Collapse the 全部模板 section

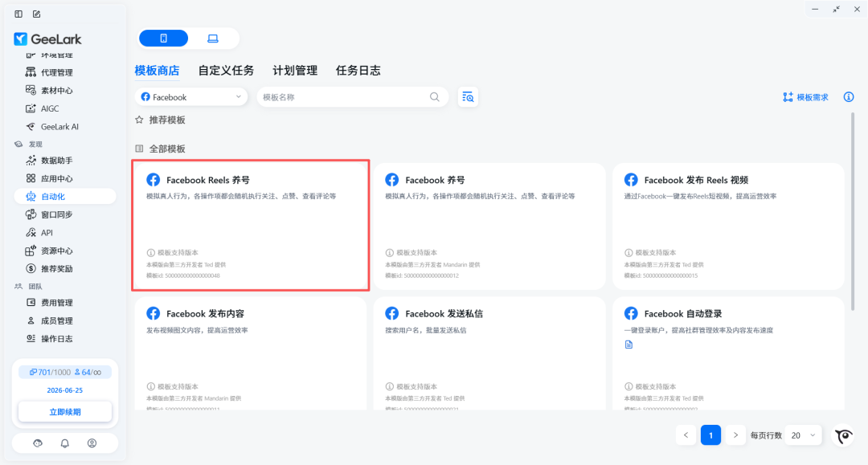pos(161,149)
